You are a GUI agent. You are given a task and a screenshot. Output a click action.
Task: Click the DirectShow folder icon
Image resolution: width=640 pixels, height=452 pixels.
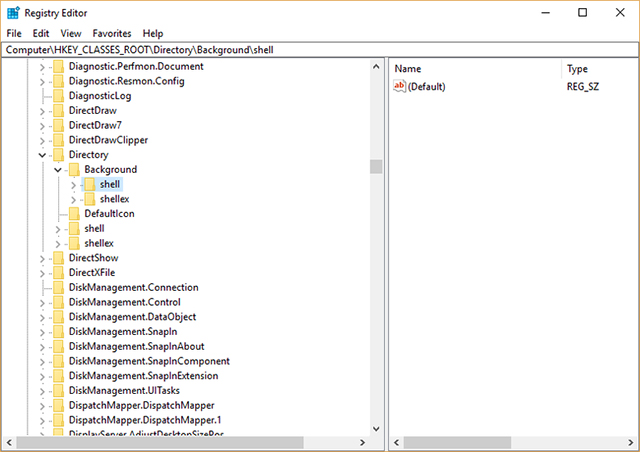59,258
